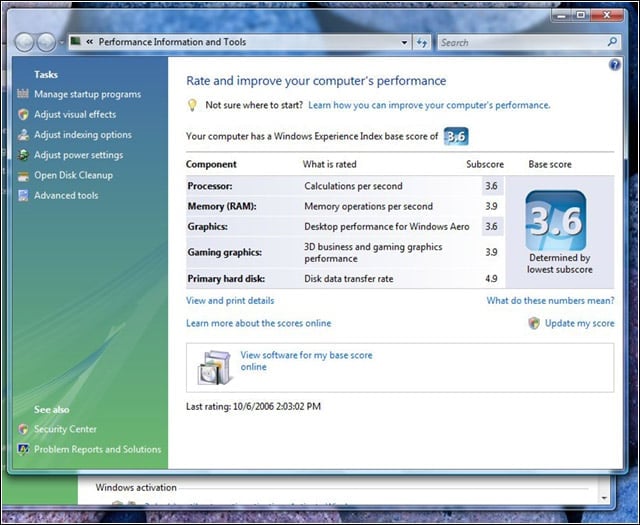Open the address bar dropdown arrow
Viewport: 640px width, 525px height.
[404, 42]
